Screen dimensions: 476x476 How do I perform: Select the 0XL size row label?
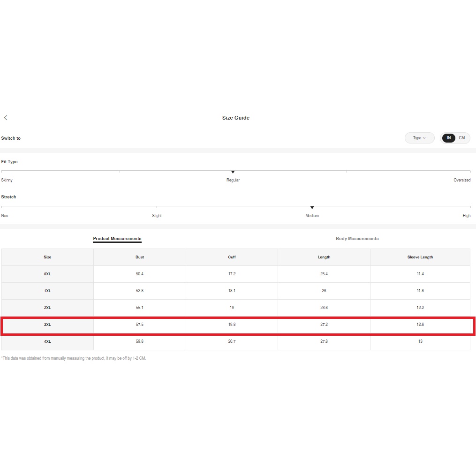[x=47, y=274]
